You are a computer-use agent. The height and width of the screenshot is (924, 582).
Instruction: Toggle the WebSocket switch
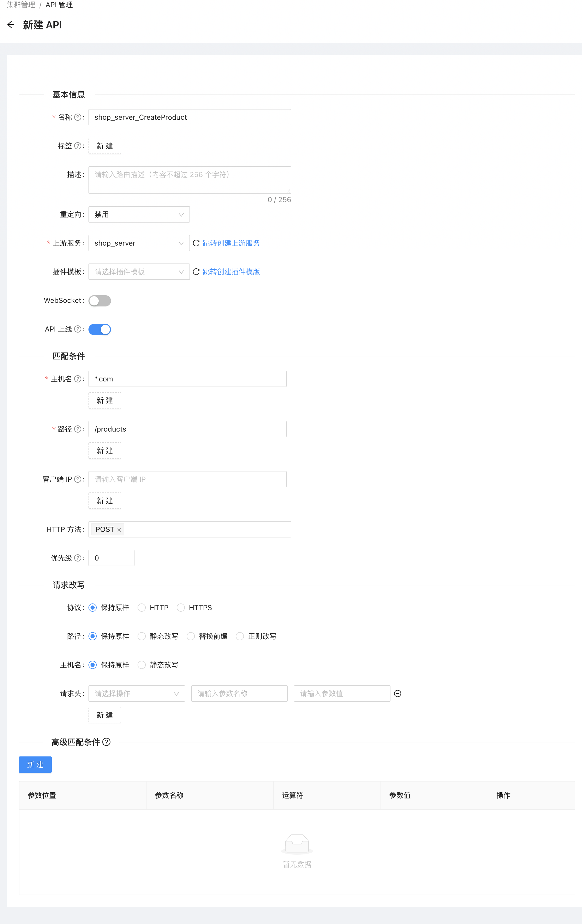[100, 301]
